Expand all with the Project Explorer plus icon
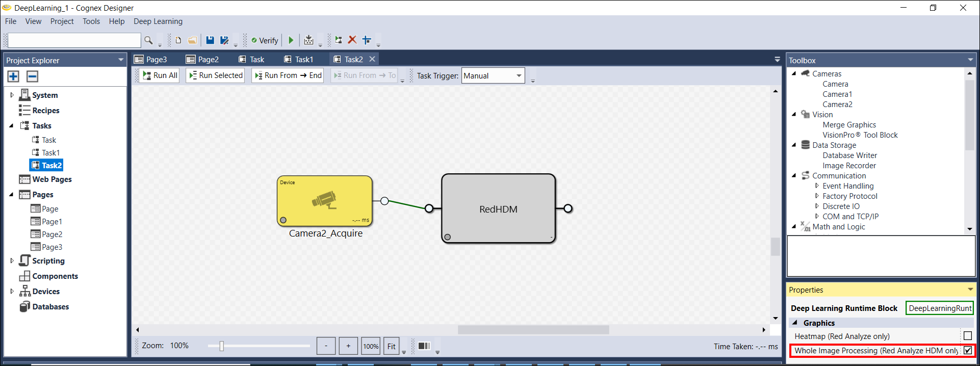This screenshot has height=366, width=980. pos(13,76)
